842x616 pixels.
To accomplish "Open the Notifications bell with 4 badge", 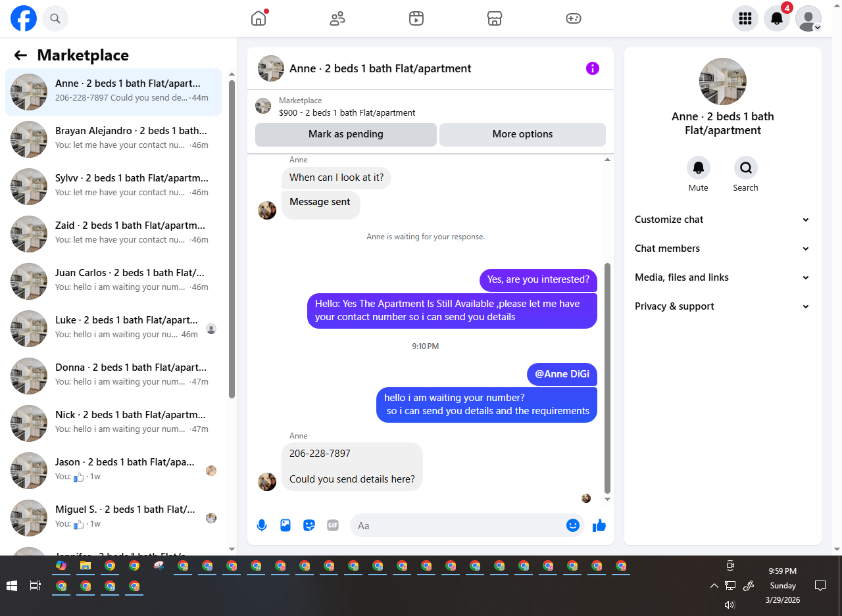I will click(x=777, y=18).
